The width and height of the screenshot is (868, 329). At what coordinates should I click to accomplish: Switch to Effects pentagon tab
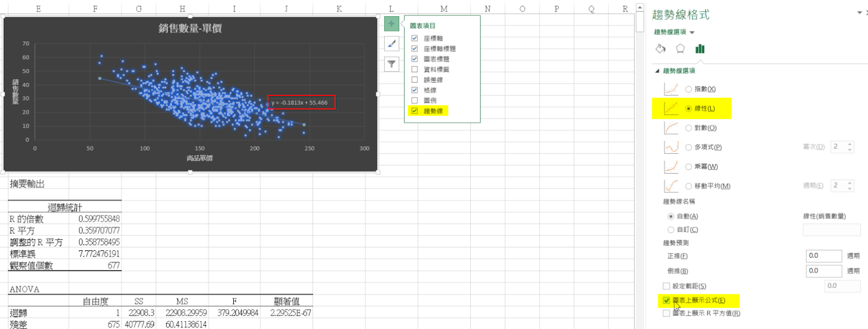[680, 49]
